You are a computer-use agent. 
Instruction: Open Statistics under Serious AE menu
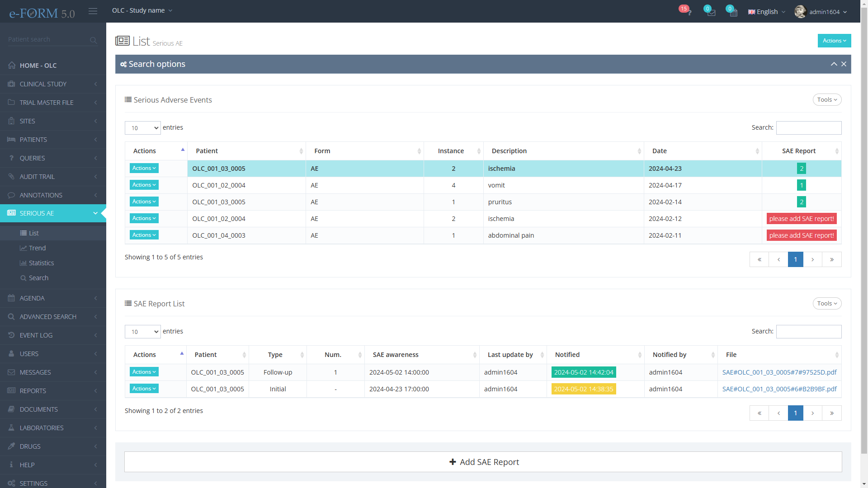click(41, 263)
